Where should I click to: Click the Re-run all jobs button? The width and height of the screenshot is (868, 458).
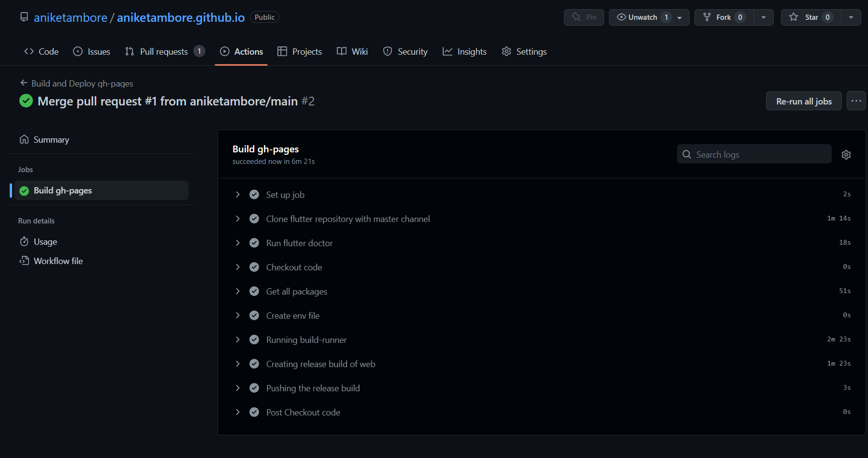click(804, 101)
